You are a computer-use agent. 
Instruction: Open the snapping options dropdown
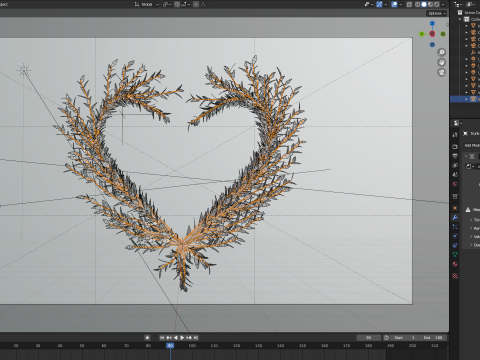tap(185, 4)
